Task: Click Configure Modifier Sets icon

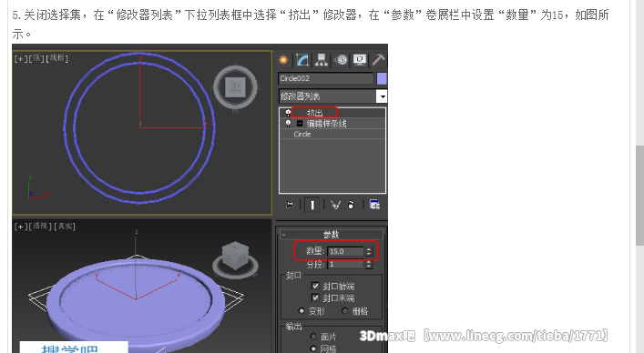Action: [x=374, y=204]
